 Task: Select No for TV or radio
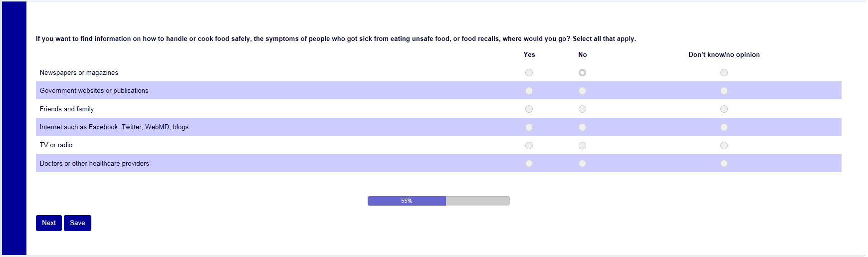[582, 146]
